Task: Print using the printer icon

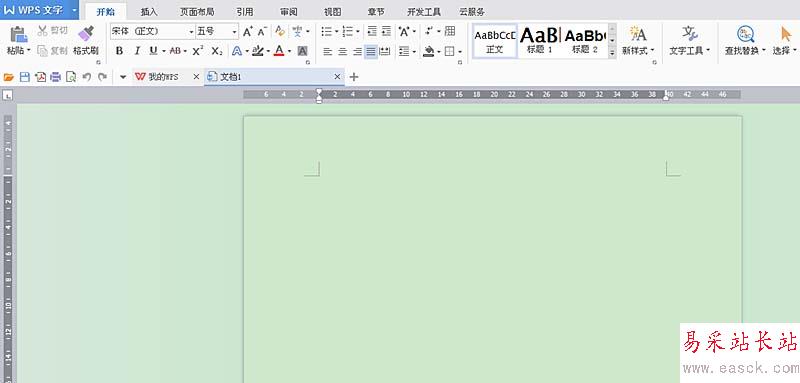Action: 56,77
